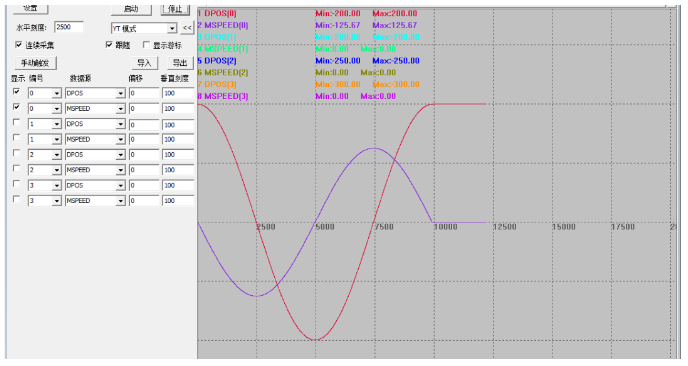The width and height of the screenshot is (688, 366).
Task: Uncheck display for the first MSPEED row
Action: click(x=16, y=107)
